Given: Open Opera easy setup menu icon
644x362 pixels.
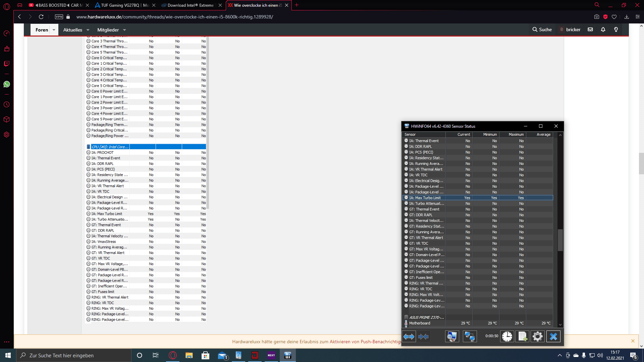Looking at the screenshot, I should coord(638,17).
